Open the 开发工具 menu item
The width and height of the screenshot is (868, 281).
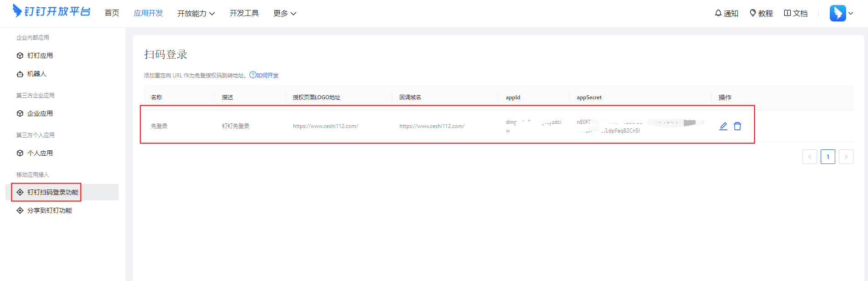[x=244, y=13]
